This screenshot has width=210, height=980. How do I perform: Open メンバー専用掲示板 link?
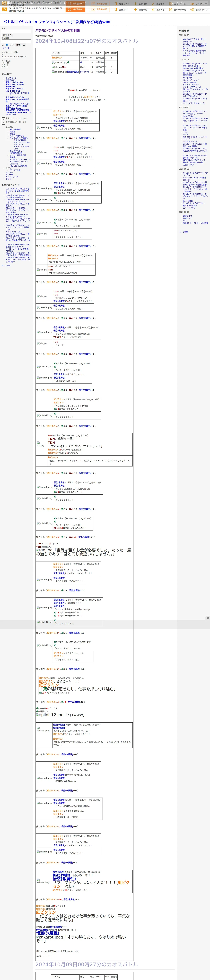pyautogui.click(x=18, y=155)
